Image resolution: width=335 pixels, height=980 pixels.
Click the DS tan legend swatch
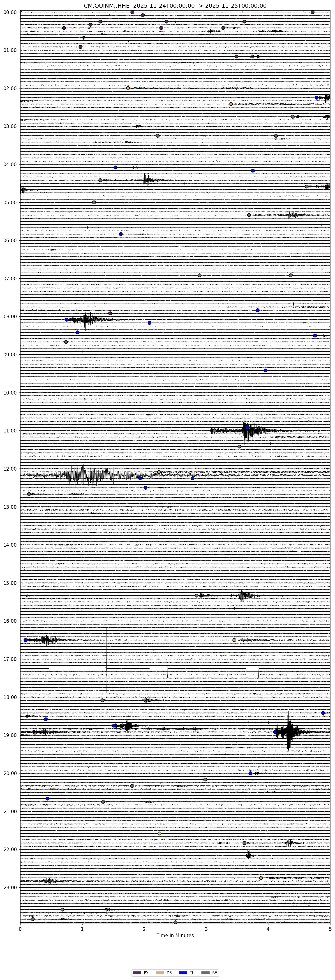[160, 973]
